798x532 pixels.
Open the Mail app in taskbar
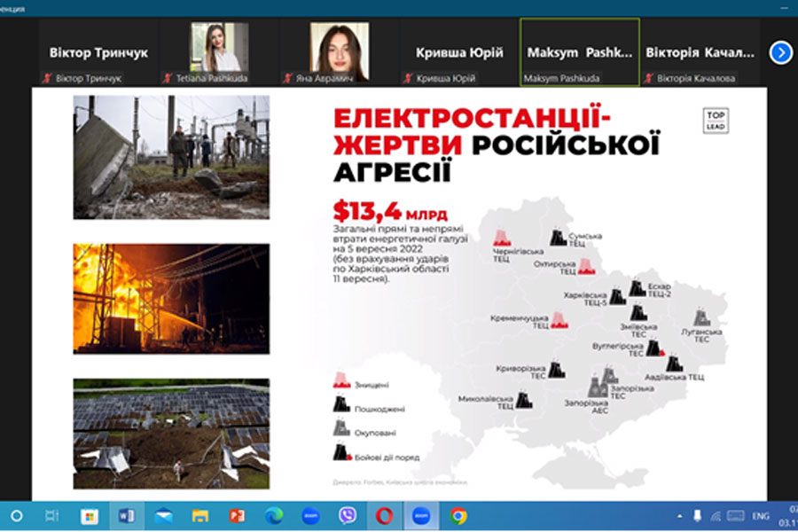pos(163,515)
